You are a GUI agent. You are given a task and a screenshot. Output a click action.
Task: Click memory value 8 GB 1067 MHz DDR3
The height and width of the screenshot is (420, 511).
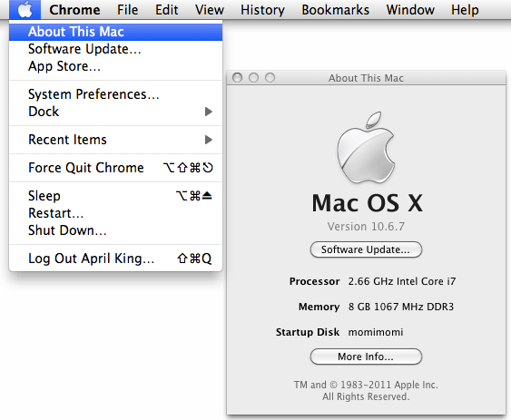(x=401, y=307)
